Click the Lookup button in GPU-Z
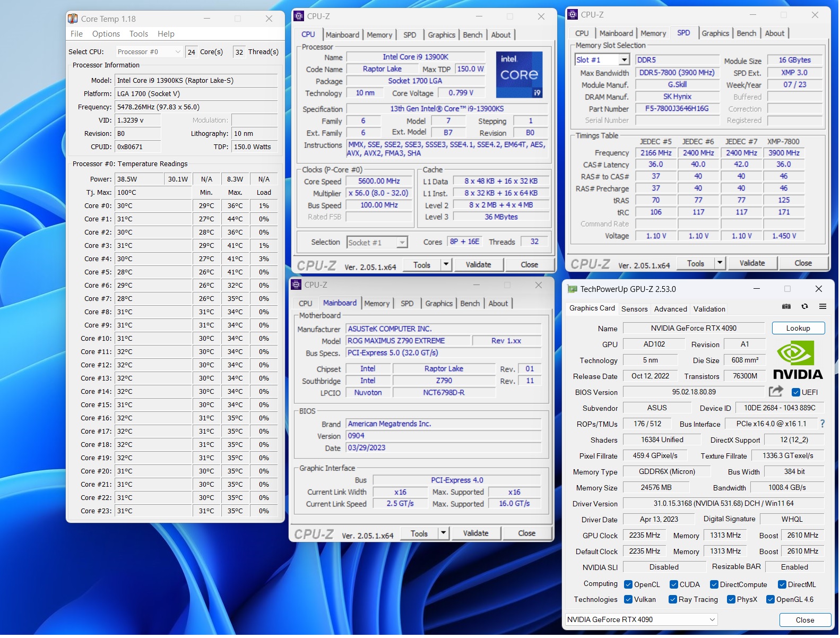840x638 pixels. (x=798, y=329)
